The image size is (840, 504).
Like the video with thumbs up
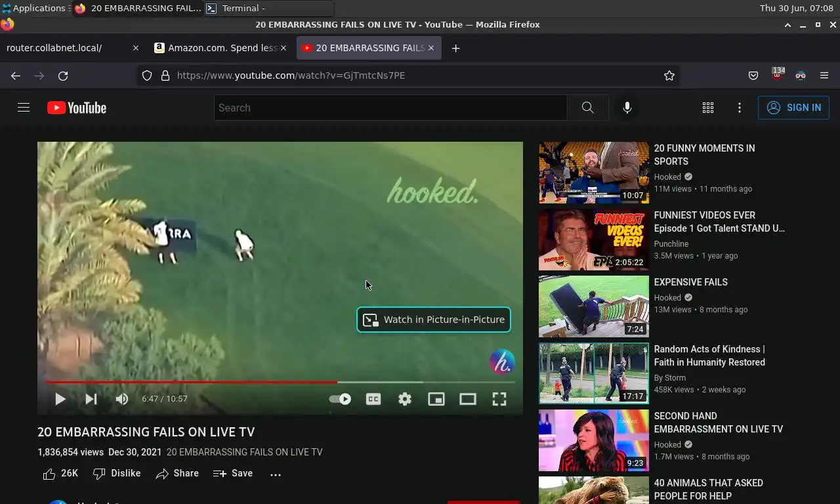coord(60,473)
